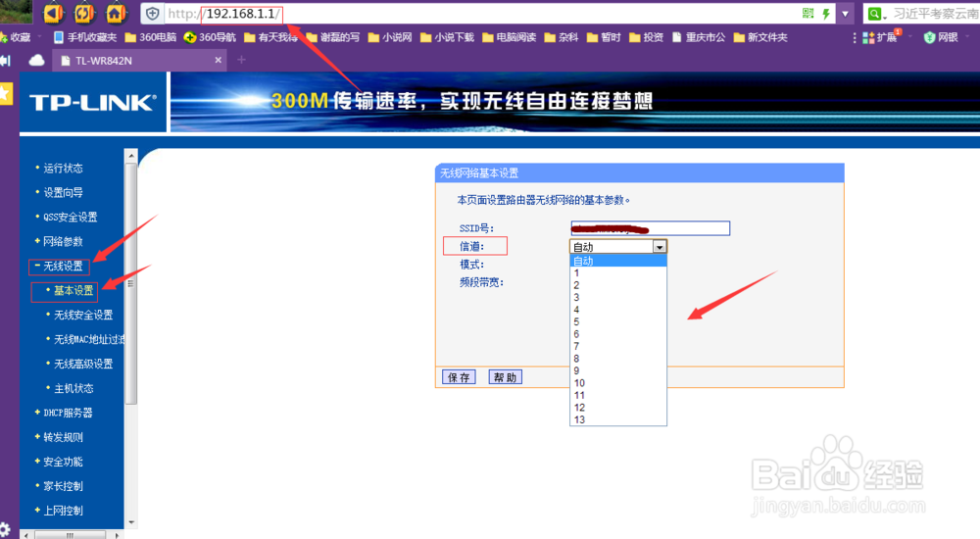Select the TL-WR842N browser tab
The height and width of the screenshot is (539, 980).
139,61
